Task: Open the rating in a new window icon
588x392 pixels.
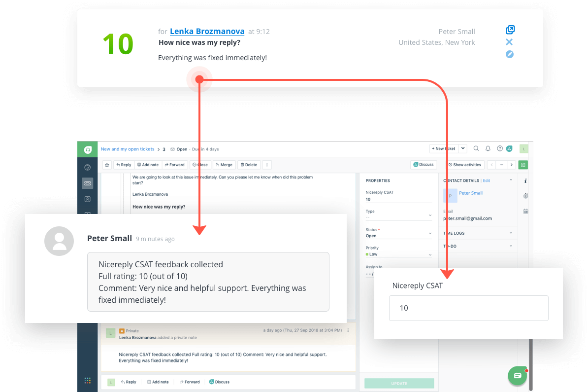Action: click(x=510, y=30)
